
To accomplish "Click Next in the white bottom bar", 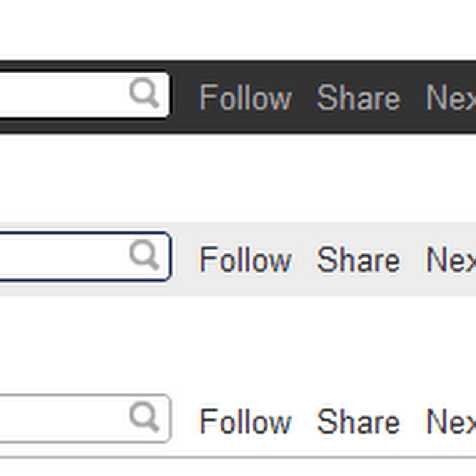I will (451, 422).
